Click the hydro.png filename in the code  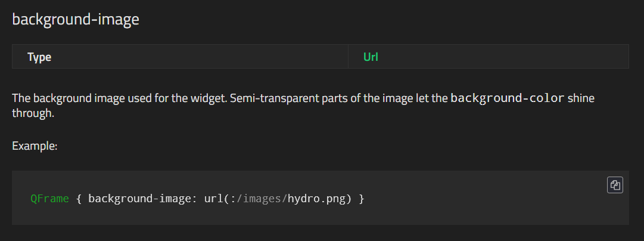tap(316, 199)
